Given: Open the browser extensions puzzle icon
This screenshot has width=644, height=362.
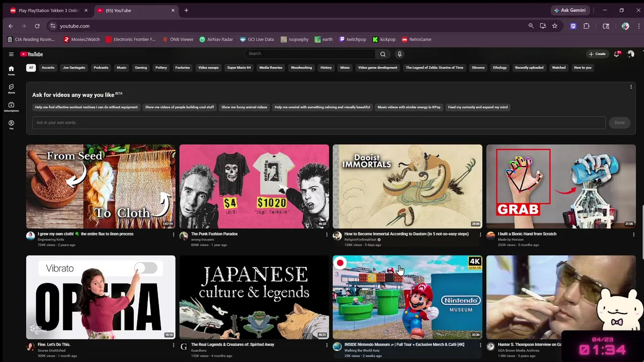Looking at the screenshot, I should [x=586, y=26].
